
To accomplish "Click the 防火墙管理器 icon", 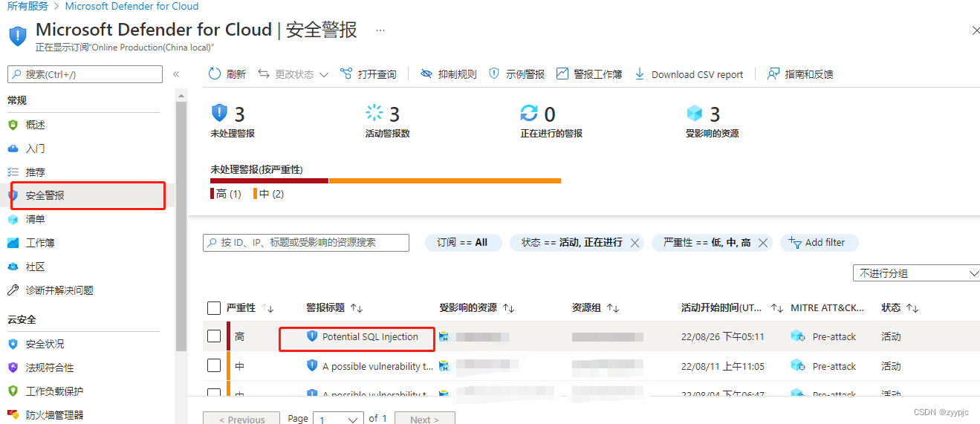I will point(13,415).
